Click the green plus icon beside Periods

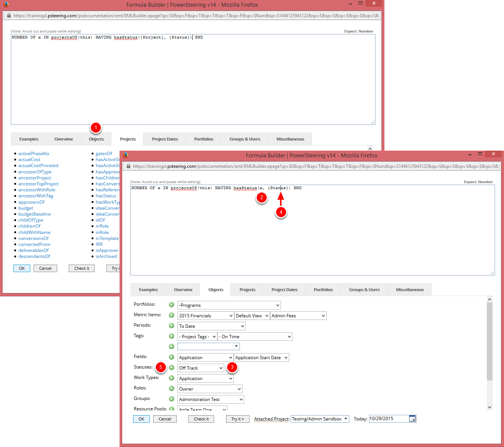pos(171,326)
